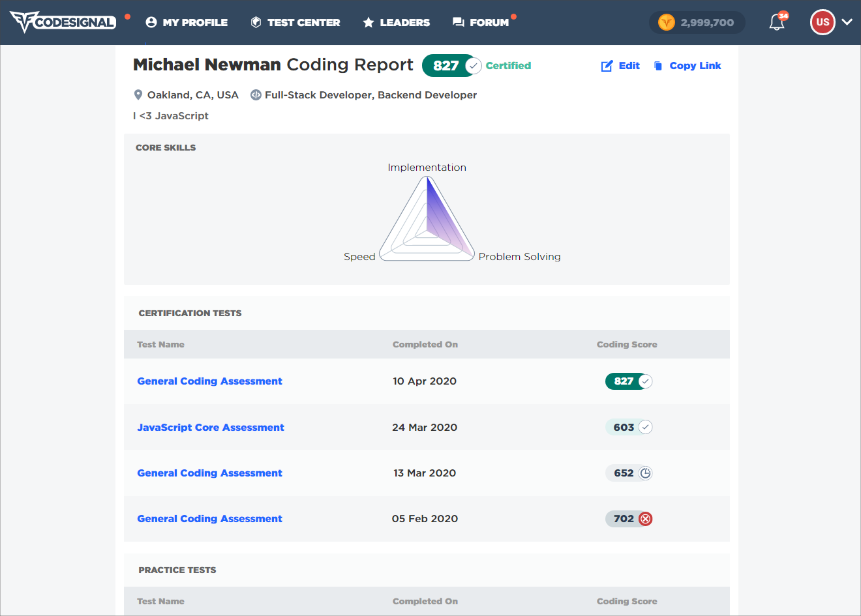Open General Coding Assessment from 13 Mar 2020
This screenshot has width=861, height=616.
pyautogui.click(x=209, y=473)
